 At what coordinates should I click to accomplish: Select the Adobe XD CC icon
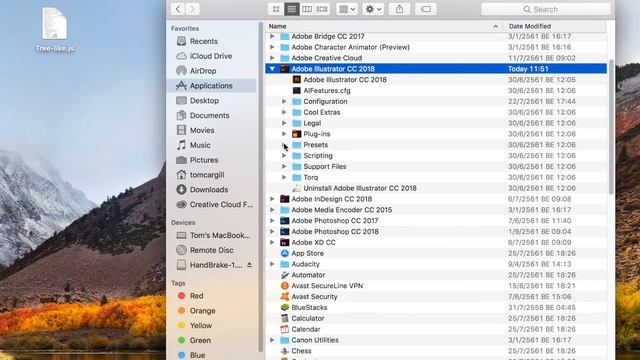(285, 242)
